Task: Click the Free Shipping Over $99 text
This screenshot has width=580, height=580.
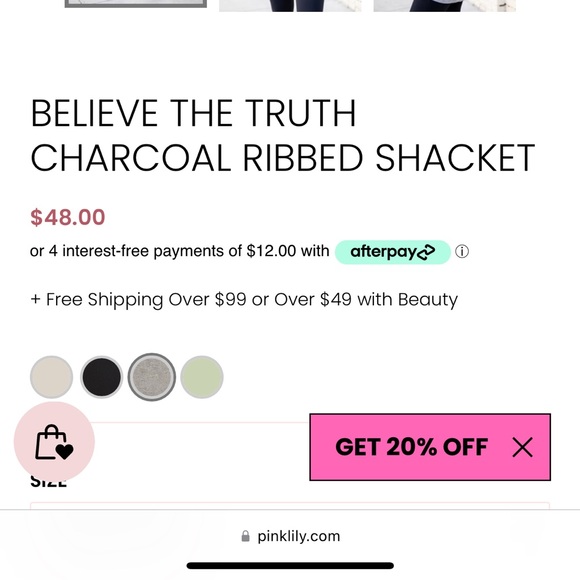Action: tap(244, 300)
